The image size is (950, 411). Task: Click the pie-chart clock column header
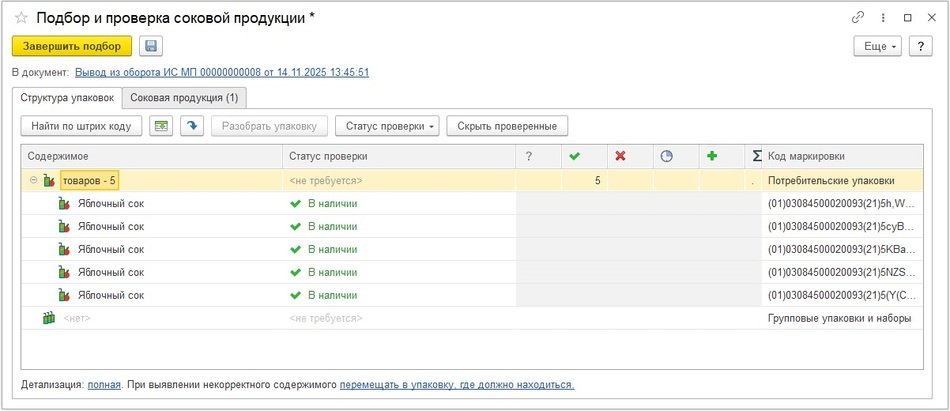click(x=666, y=156)
